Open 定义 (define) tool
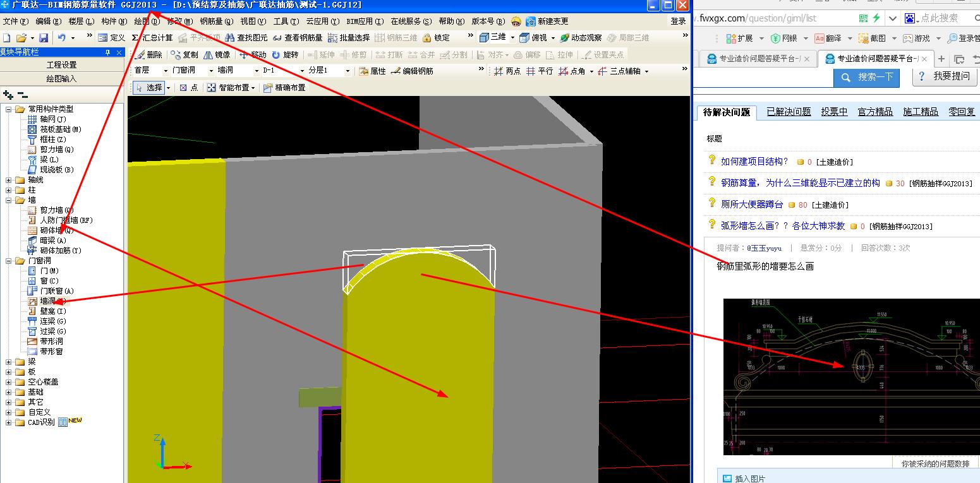 click(x=111, y=38)
